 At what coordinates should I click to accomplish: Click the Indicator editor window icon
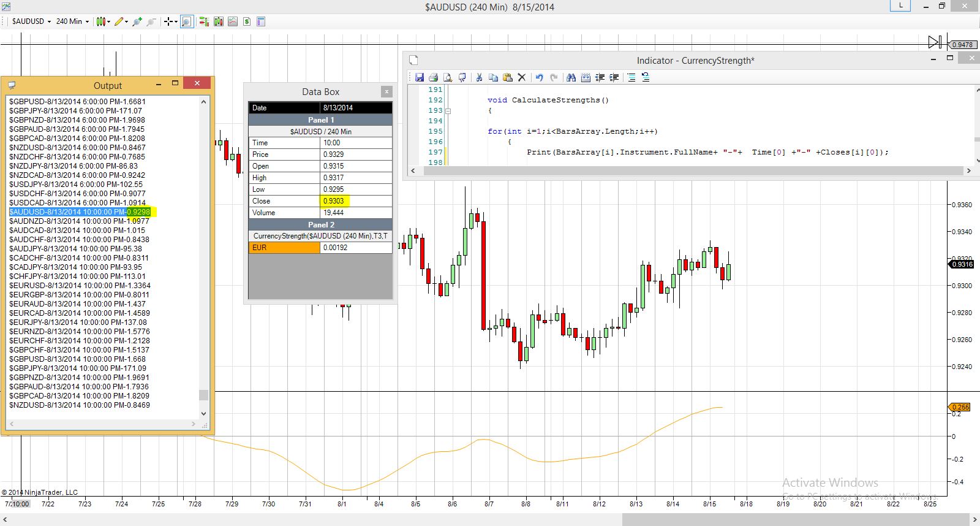[413, 60]
